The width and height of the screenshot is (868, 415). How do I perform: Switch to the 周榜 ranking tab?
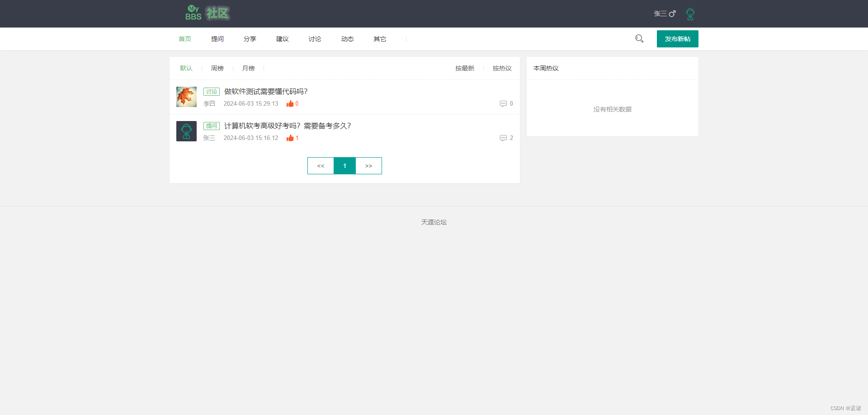[217, 68]
